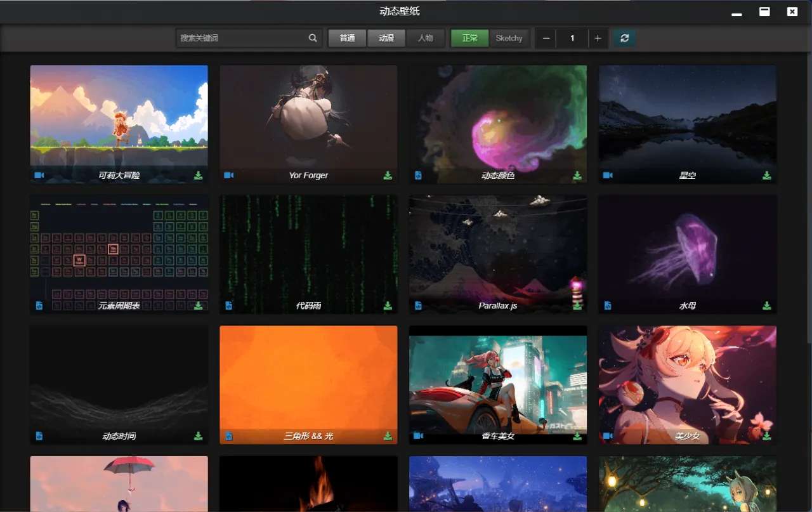
Task: Click video type icon on 星空
Action: (x=608, y=175)
